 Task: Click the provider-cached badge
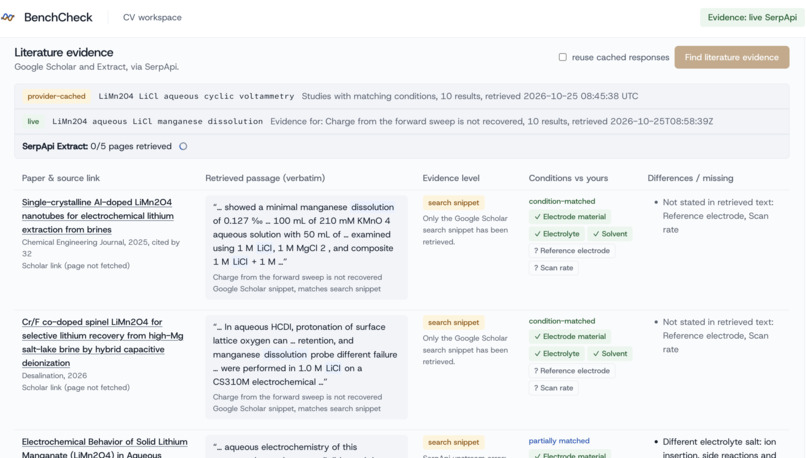(57, 96)
